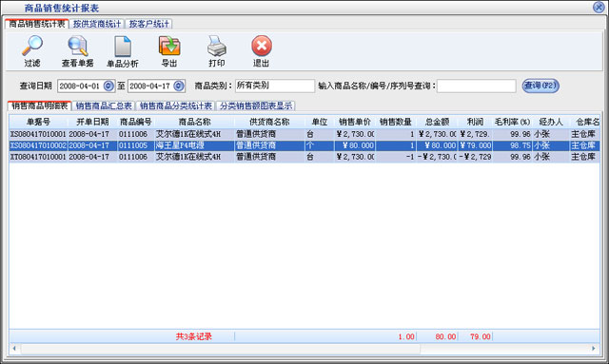Open the 分类销售额图表显示 tab
This screenshot has height=364, width=609.
256,105
